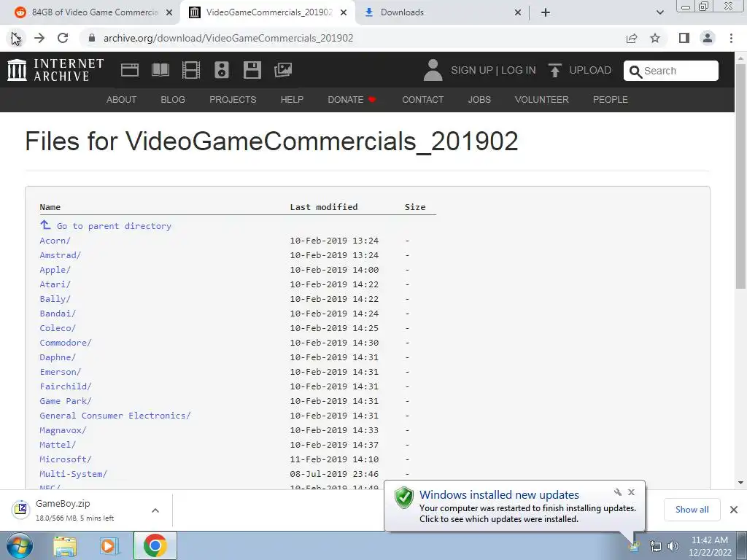
Task: Open the Acorn/ folder
Action: [x=55, y=241]
